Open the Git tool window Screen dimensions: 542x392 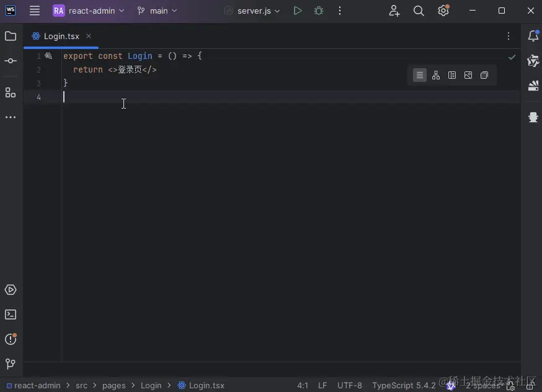[x=11, y=363]
